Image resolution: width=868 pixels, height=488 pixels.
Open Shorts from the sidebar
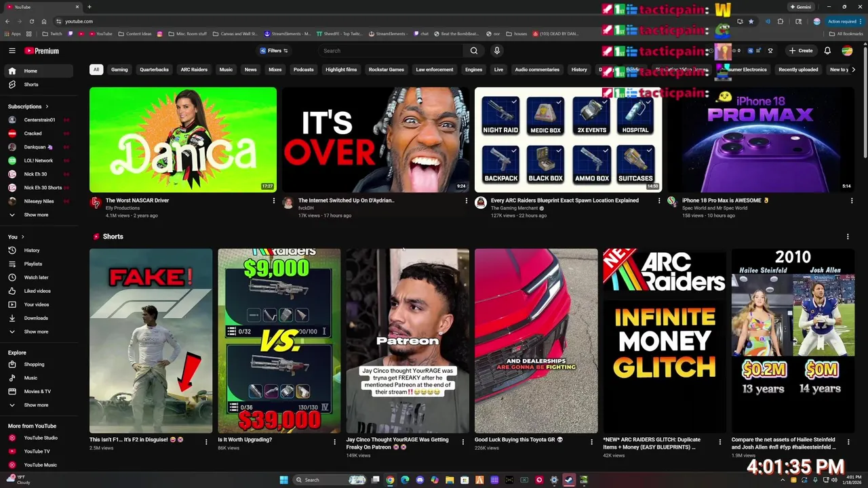[x=38, y=85]
